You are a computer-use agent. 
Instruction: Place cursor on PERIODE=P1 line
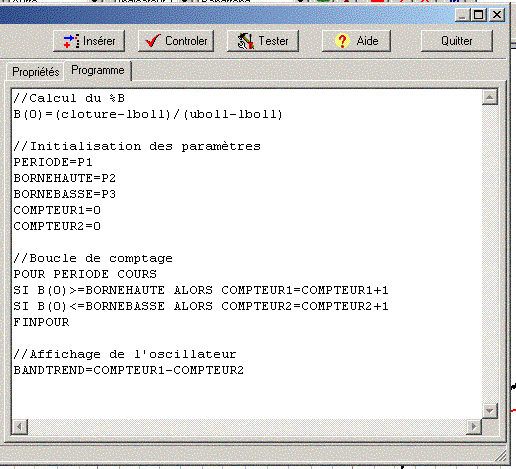tap(53, 162)
